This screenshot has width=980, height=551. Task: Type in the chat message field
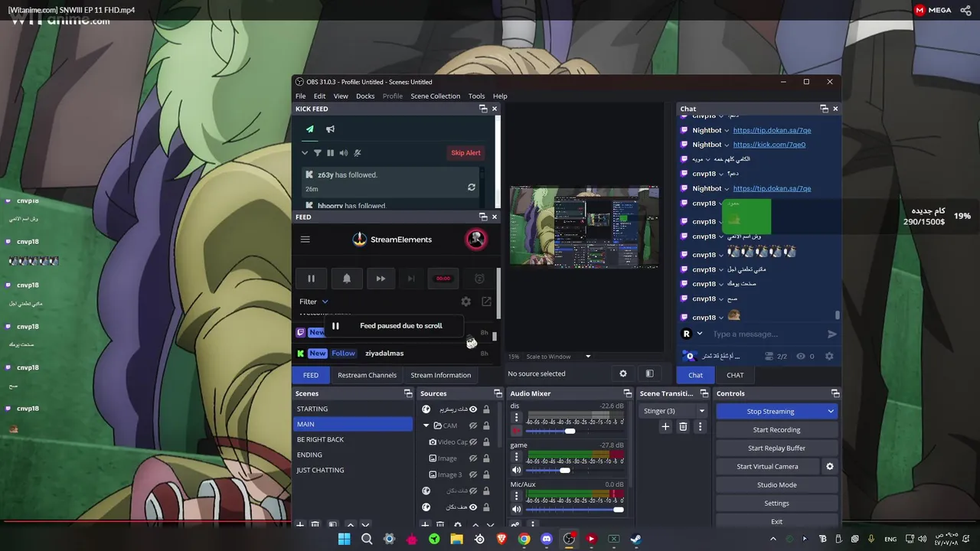coord(766,334)
